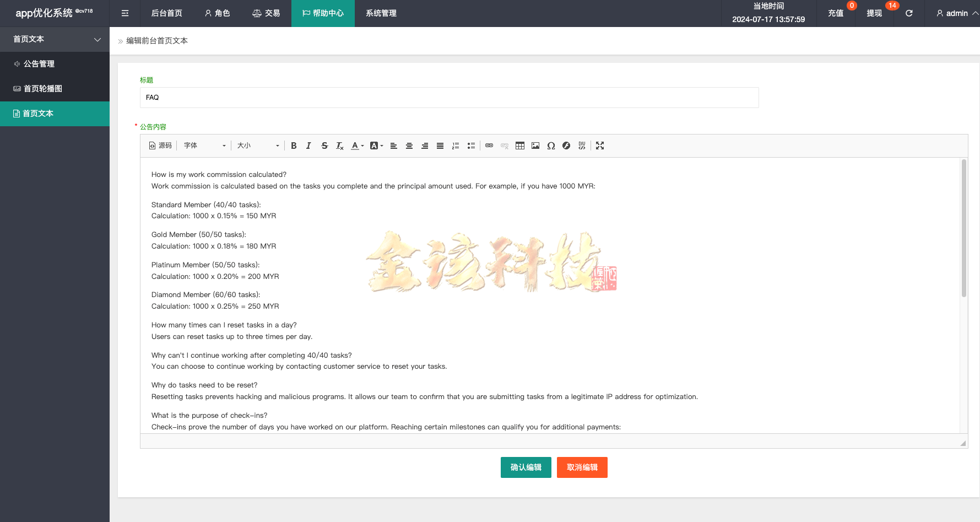Maximize the editor to fullscreen
Viewport: 980px width, 522px height.
tap(599, 146)
